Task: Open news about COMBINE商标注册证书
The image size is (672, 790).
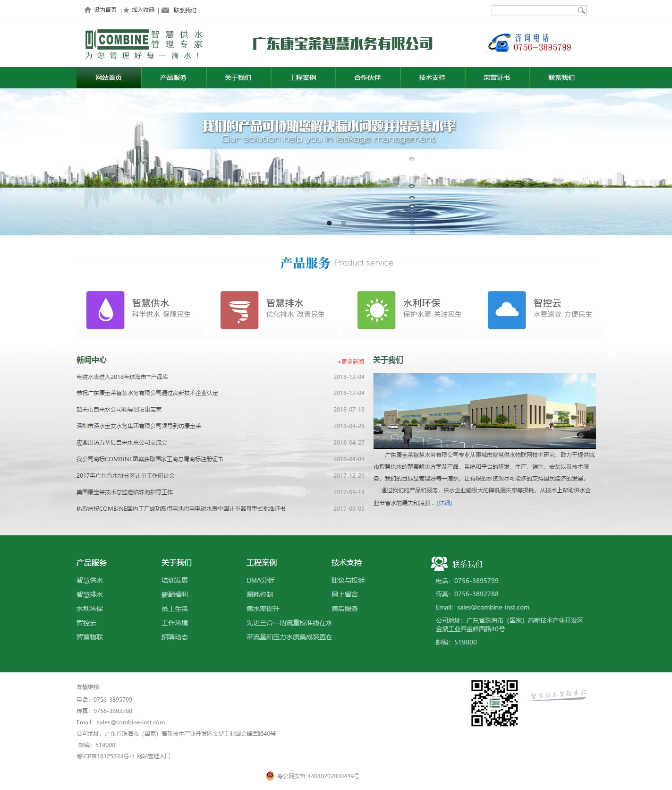Action: [x=150, y=459]
